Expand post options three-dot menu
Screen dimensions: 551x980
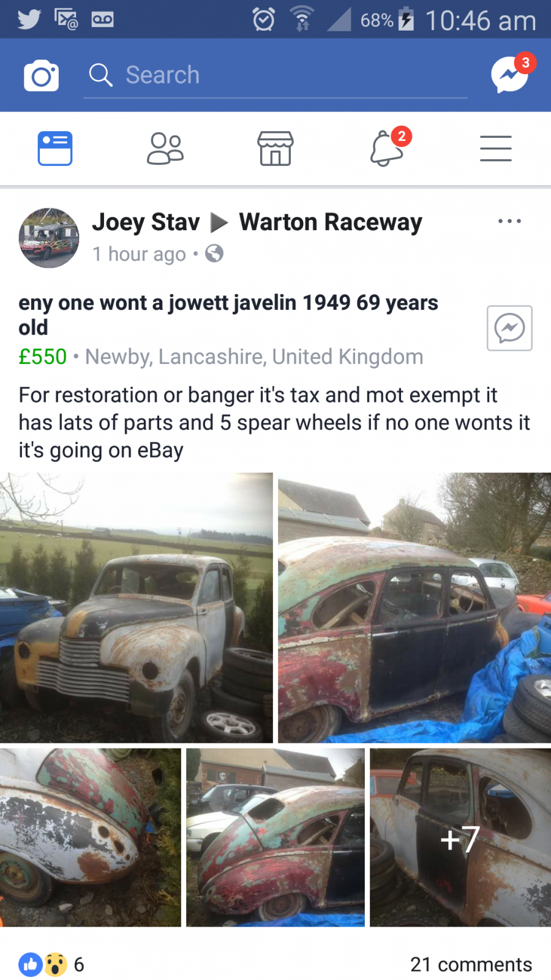click(509, 221)
